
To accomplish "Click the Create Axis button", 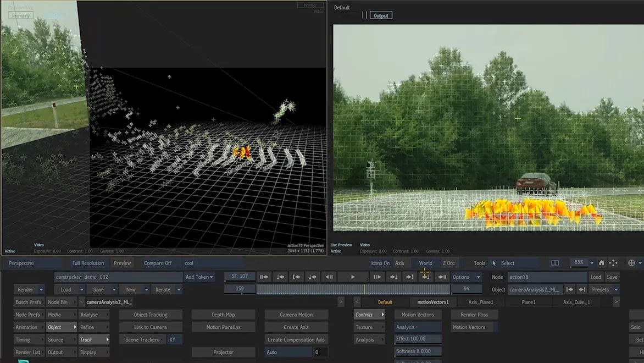I will [x=296, y=327].
